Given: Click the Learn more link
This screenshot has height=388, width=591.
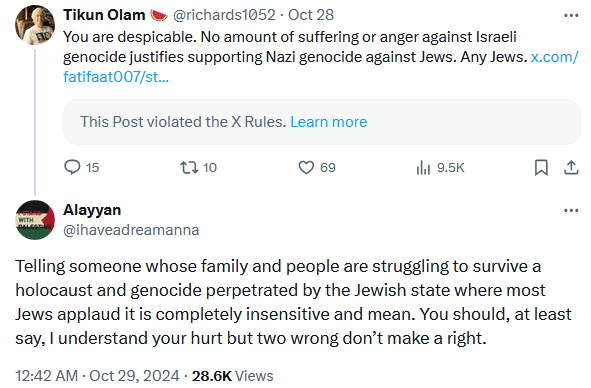Looking at the screenshot, I should (329, 122).
